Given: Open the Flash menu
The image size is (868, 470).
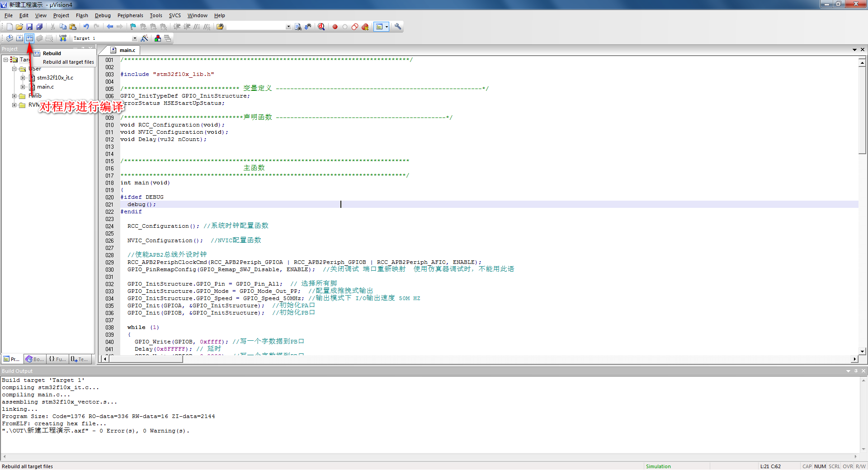Looking at the screenshot, I should [82, 15].
